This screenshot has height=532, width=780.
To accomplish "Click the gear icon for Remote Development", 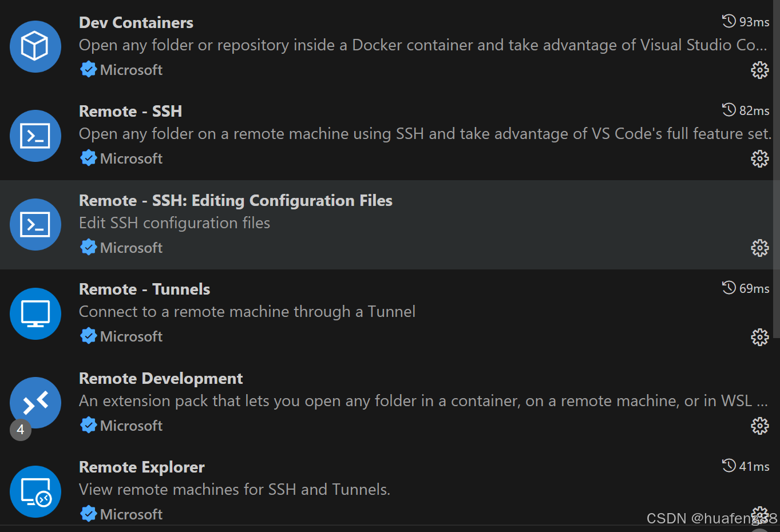I will (x=759, y=426).
